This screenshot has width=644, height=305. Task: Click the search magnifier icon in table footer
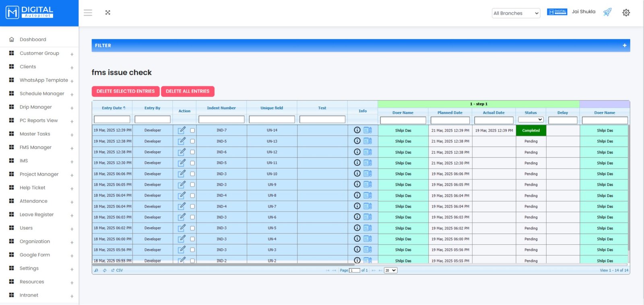(x=96, y=270)
